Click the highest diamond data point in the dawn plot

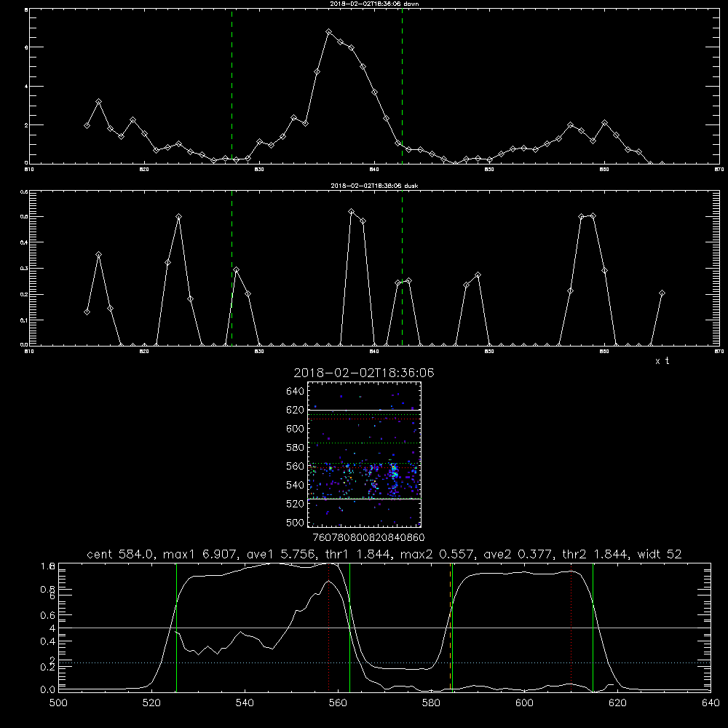329,32
